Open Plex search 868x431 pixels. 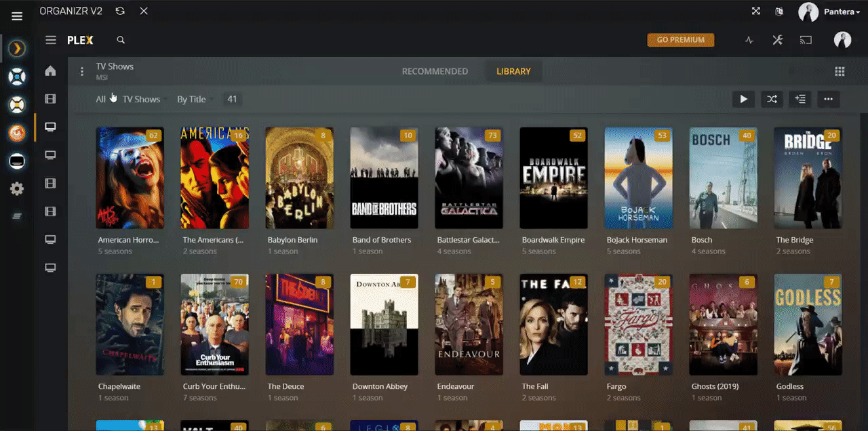click(121, 40)
